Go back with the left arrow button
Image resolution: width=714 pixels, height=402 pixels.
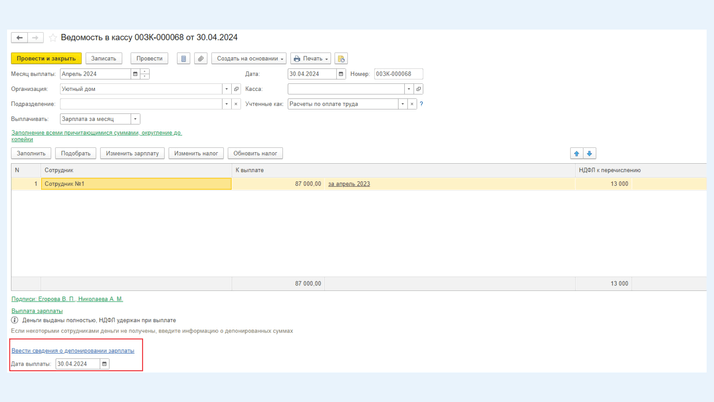tap(19, 38)
